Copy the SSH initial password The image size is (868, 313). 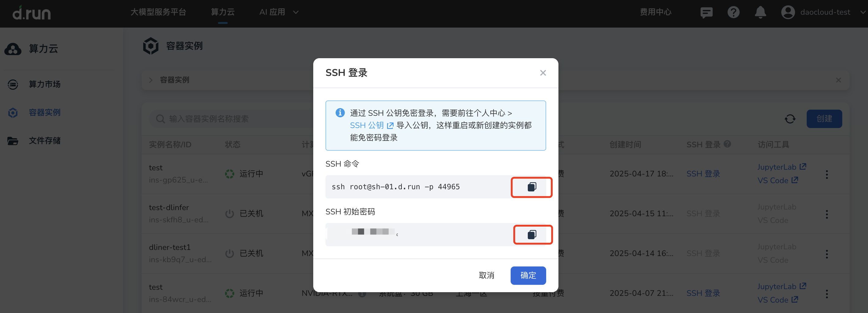532,235
